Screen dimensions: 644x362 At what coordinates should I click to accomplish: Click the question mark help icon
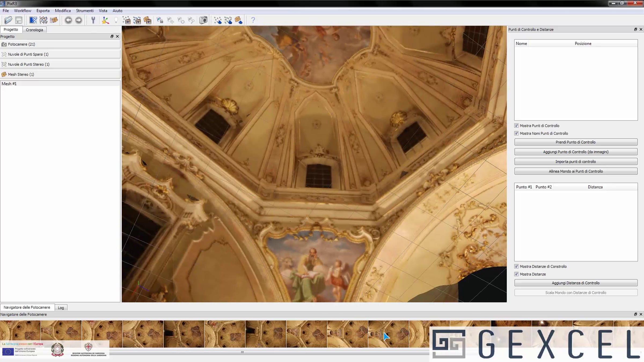[253, 20]
